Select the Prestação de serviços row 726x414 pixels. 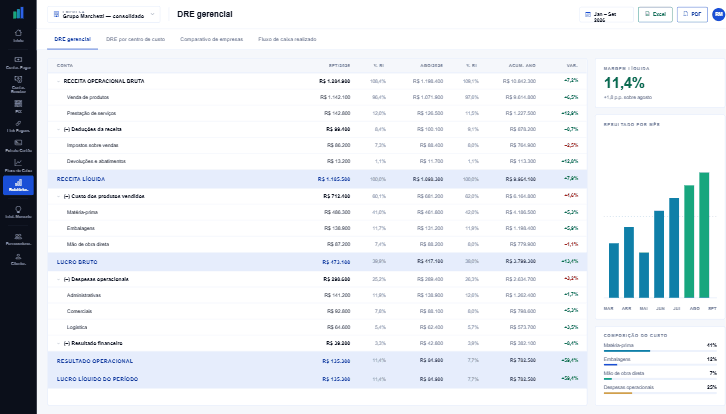pos(317,113)
